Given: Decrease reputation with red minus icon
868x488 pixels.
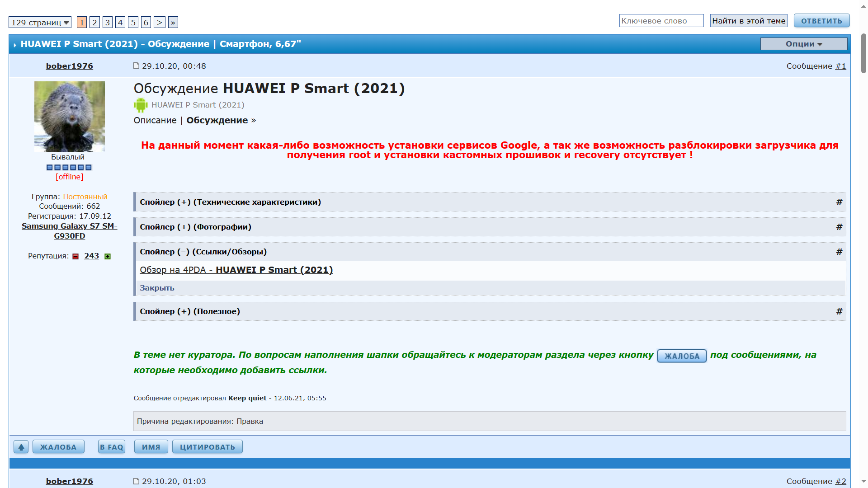Looking at the screenshot, I should (75, 256).
